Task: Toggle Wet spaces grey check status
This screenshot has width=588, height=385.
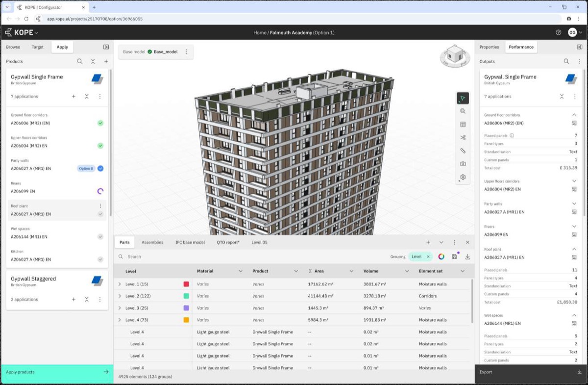Action: 100,237
